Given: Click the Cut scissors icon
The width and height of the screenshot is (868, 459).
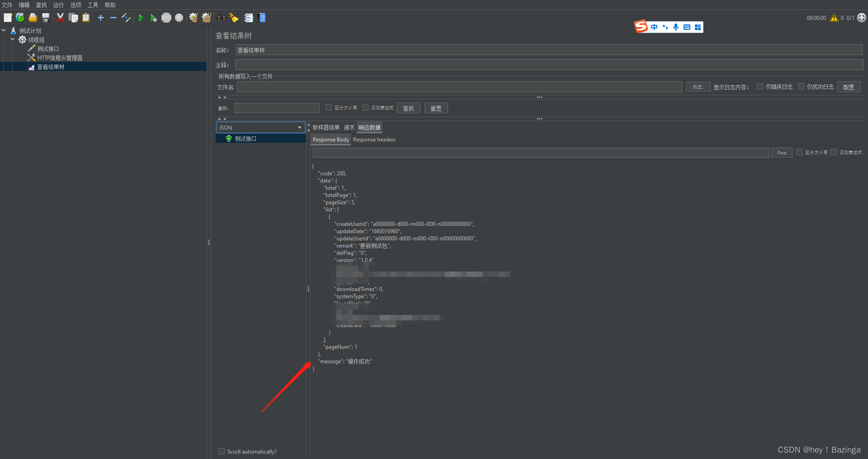Looking at the screenshot, I should coord(60,18).
